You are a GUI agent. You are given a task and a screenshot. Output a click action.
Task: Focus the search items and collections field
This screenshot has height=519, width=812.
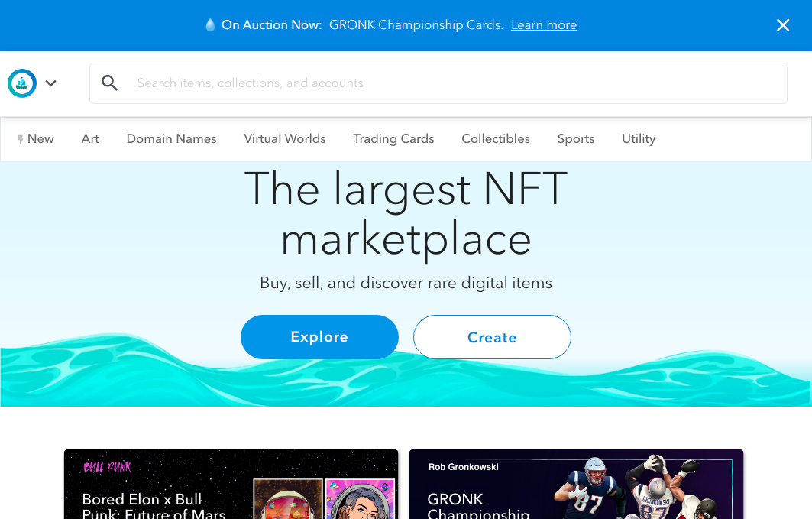pyautogui.click(x=438, y=83)
